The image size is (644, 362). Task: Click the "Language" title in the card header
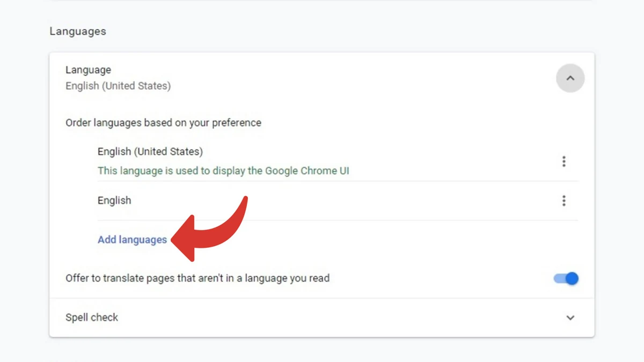click(88, 70)
